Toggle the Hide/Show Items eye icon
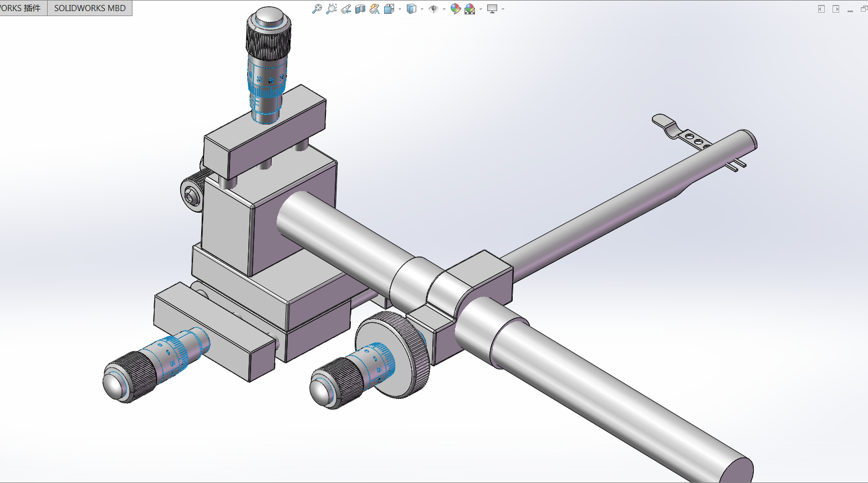 coord(433,9)
